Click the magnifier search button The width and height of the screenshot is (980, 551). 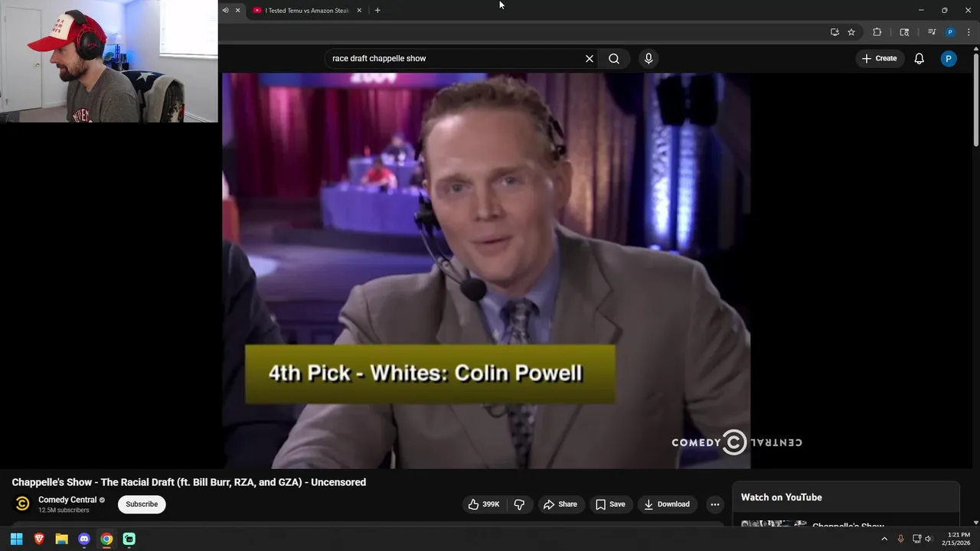(x=614, y=58)
